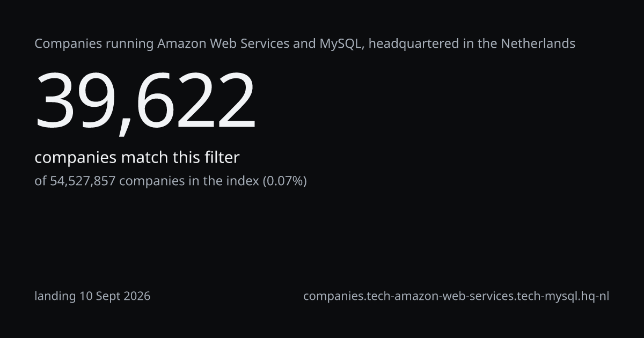This screenshot has width=644, height=338.
Task: Click the 'hq-nl' segment of the slug
Action: click(595, 296)
